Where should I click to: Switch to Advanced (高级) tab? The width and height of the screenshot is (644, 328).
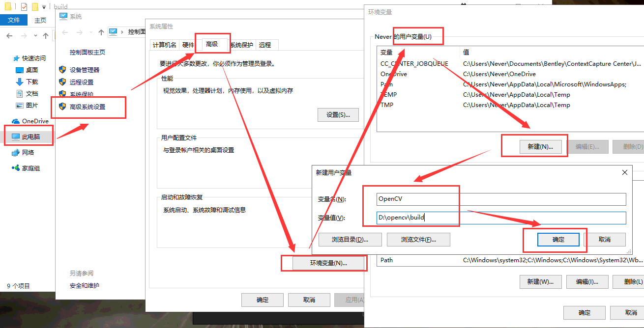[212, 44]
